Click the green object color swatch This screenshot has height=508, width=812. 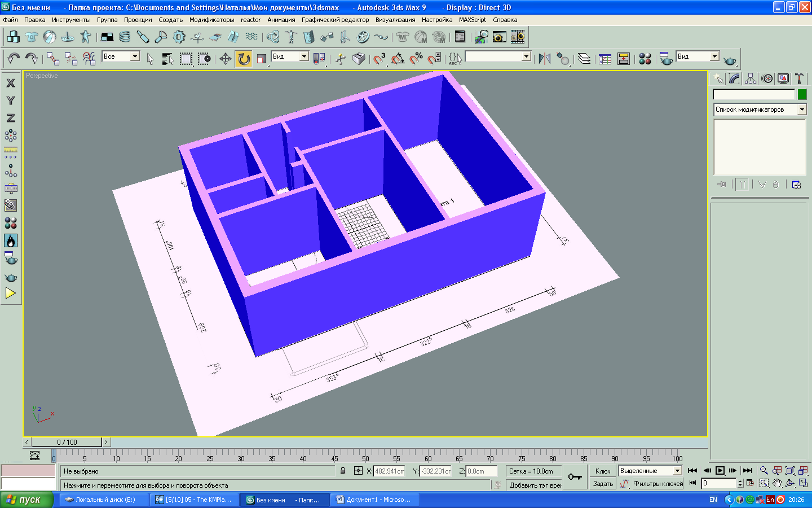coord(802,94)
